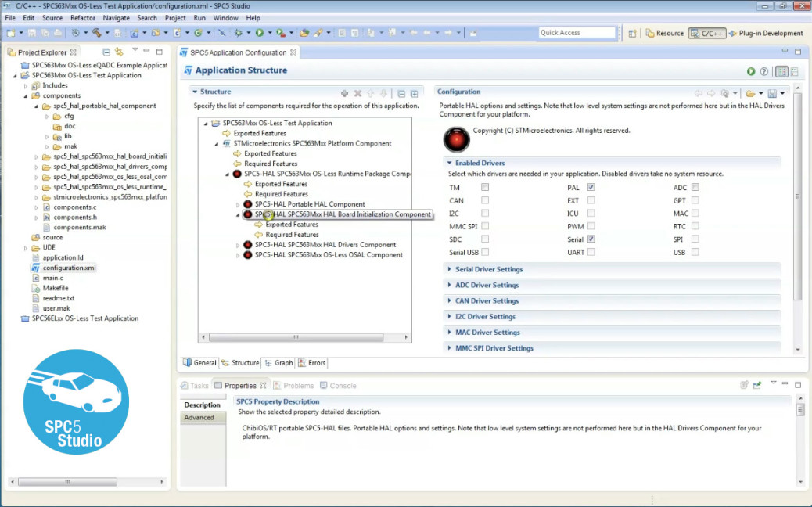Select Makefile in Project Explorer
This screenshot has height=507, width=812.
(56, 288)
